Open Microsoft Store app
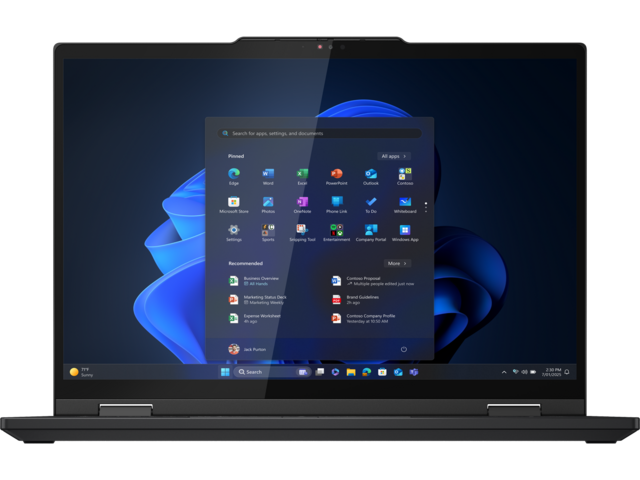The image size is (640, 480). tap(234, 202)
